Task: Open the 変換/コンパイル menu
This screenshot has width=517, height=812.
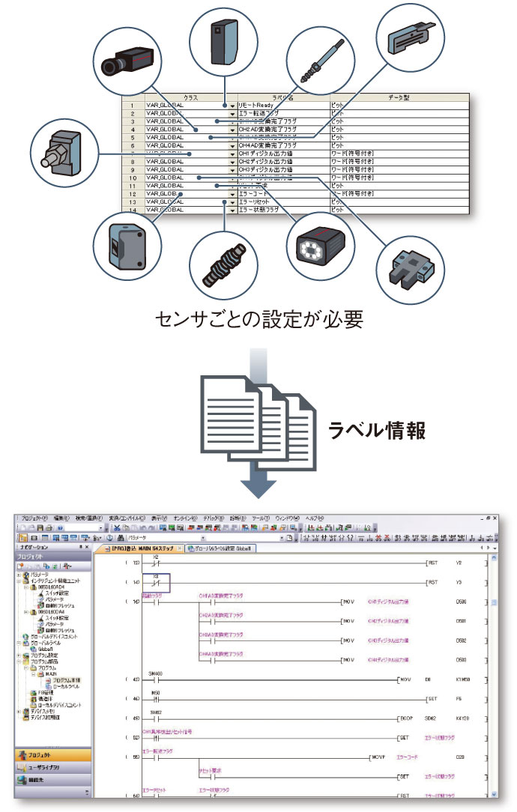Action: pyautogui.click(x=127, y=518)
